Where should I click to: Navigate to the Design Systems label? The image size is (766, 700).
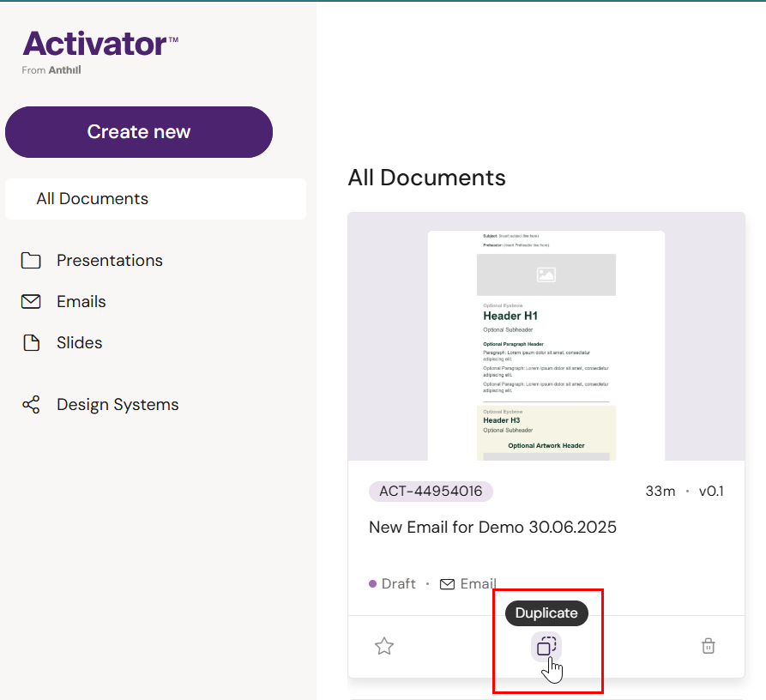[118, 405]
